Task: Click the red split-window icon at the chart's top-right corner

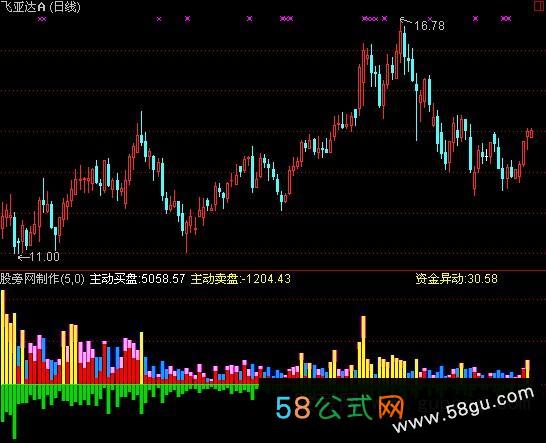Action: pyautogui.click(x=540, y=7)
